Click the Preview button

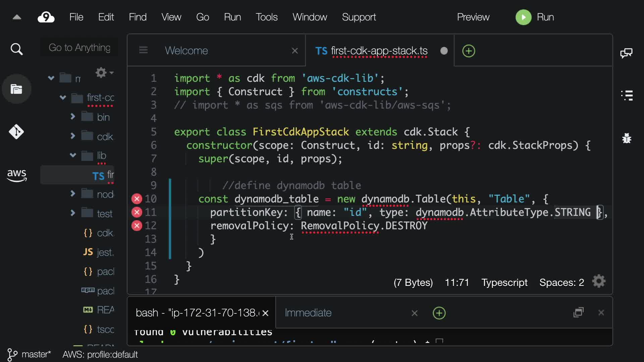[473, 17]
